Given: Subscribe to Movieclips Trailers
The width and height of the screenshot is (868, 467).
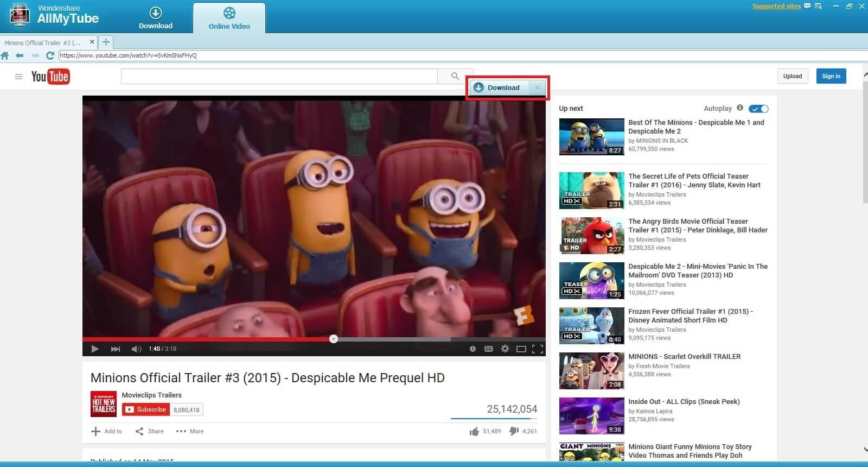Looking at the screenshot, I should click(x=146, y=409).
